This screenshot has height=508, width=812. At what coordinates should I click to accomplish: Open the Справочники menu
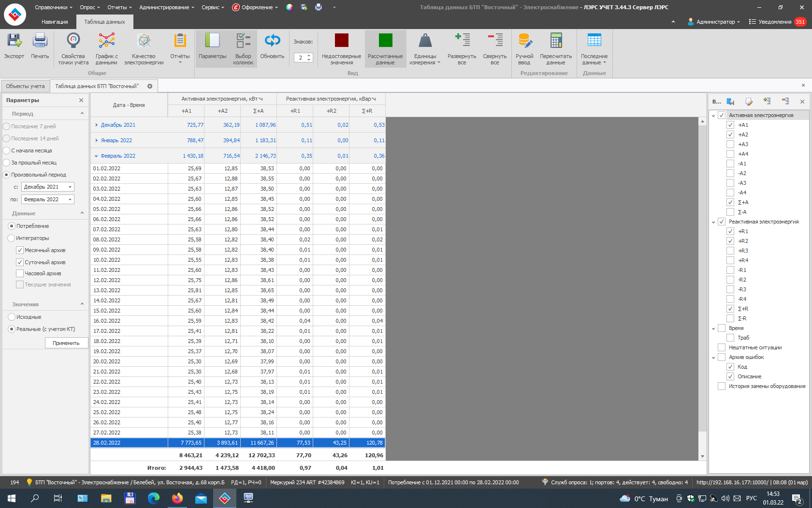coord(53,7)
